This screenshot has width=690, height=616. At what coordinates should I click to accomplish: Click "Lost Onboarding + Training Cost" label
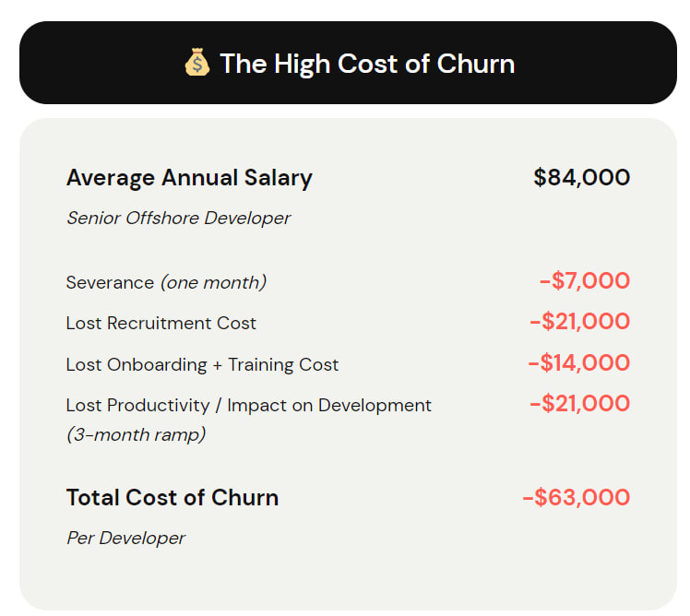pos(202,364)
